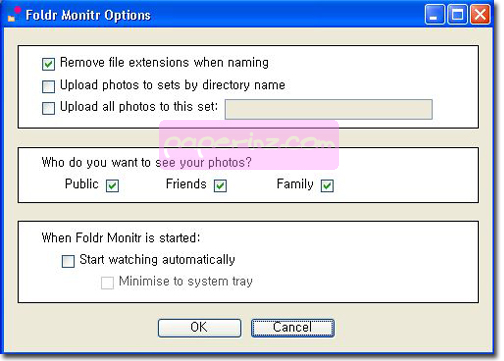Viewport: 504px width, 361px height.
Task: Toggle the Friends visibility checkbox
Action: tap(220, 186)
